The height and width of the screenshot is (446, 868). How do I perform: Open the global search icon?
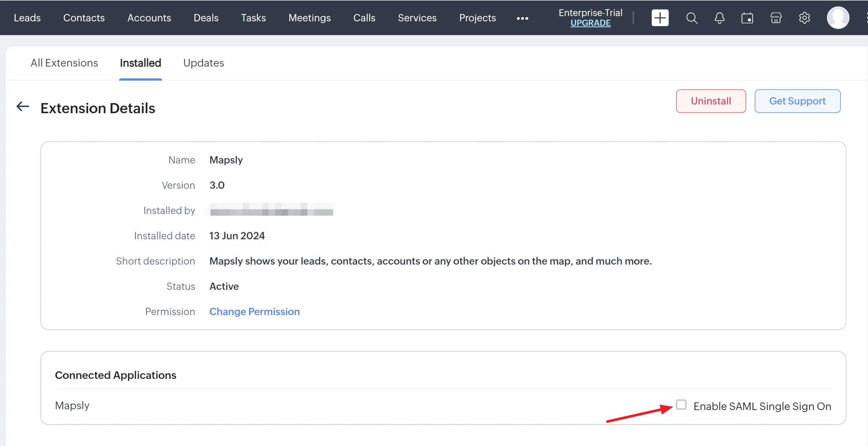(692, 18)
